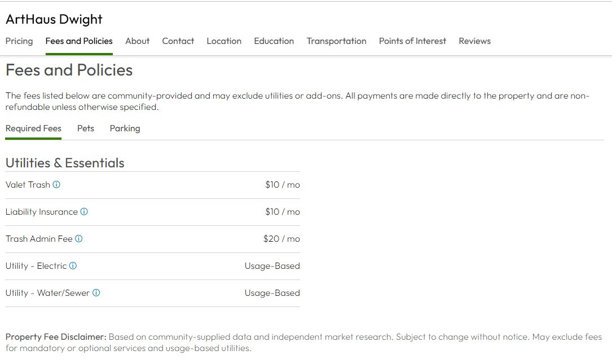This screenshot has width=612, height=364.
Task: Show the Parking fees sub-tab
Action: click(x=125, y=128)
